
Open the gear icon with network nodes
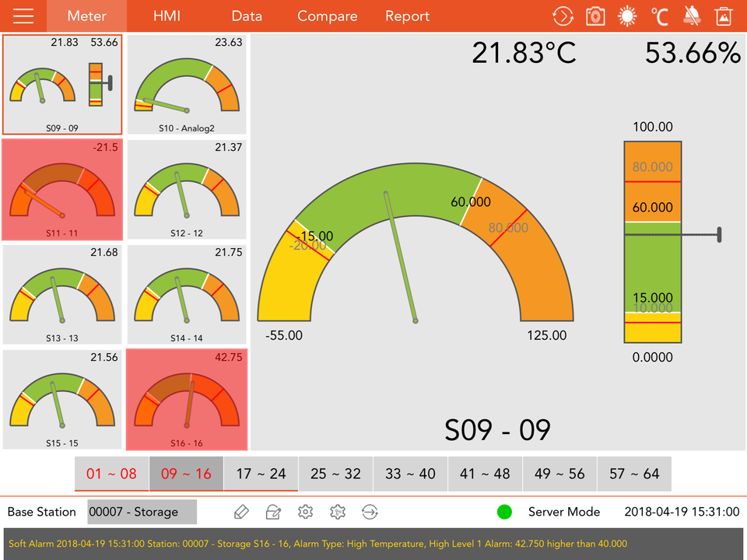[x=338, y=512]
